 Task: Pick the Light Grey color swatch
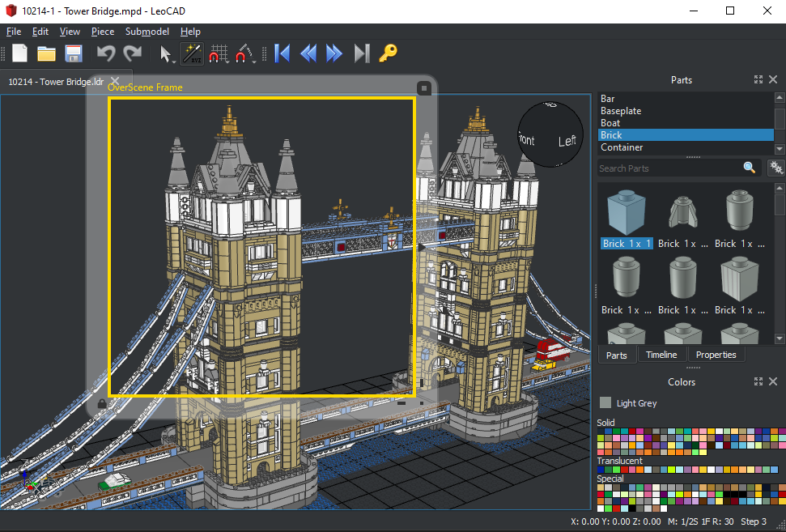605,402
